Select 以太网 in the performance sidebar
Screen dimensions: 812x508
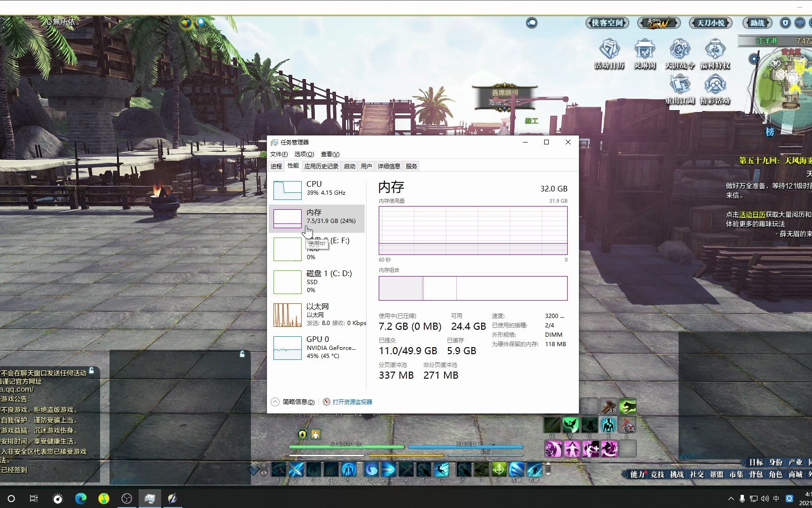[x=317, y=315]
